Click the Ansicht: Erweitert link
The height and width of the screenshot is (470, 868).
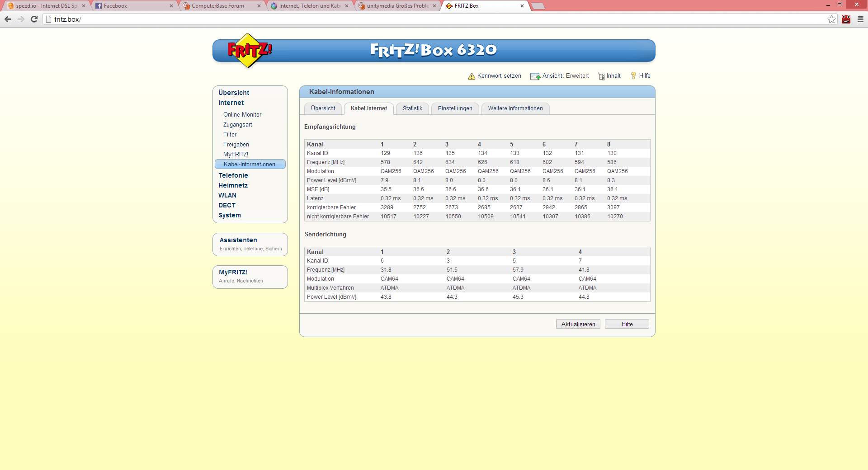[x=566, y=76]
